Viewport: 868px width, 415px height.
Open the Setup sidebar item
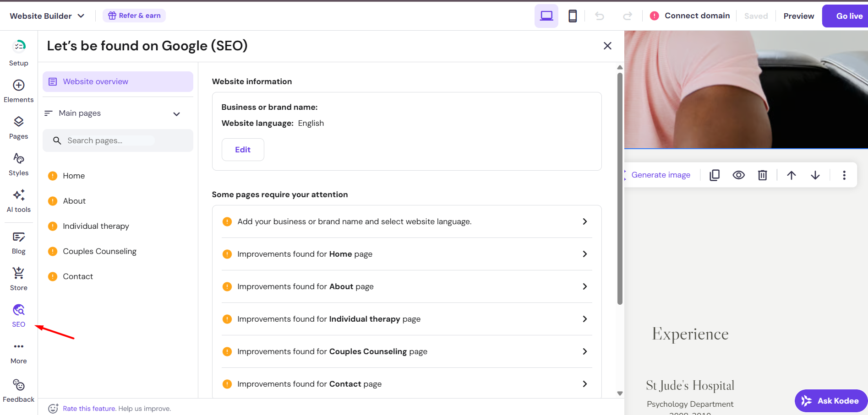click(x=19, y=53)
